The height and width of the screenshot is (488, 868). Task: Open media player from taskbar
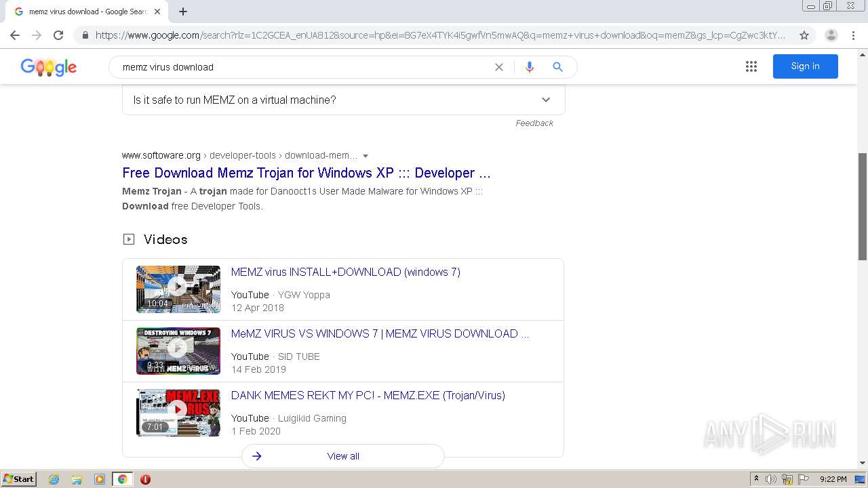(100, 479)
